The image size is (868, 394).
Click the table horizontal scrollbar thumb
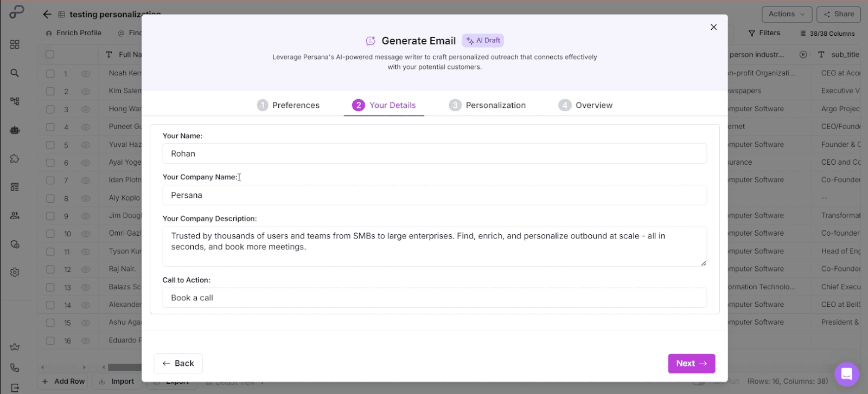pyautogui.click(x=125, y=367)
